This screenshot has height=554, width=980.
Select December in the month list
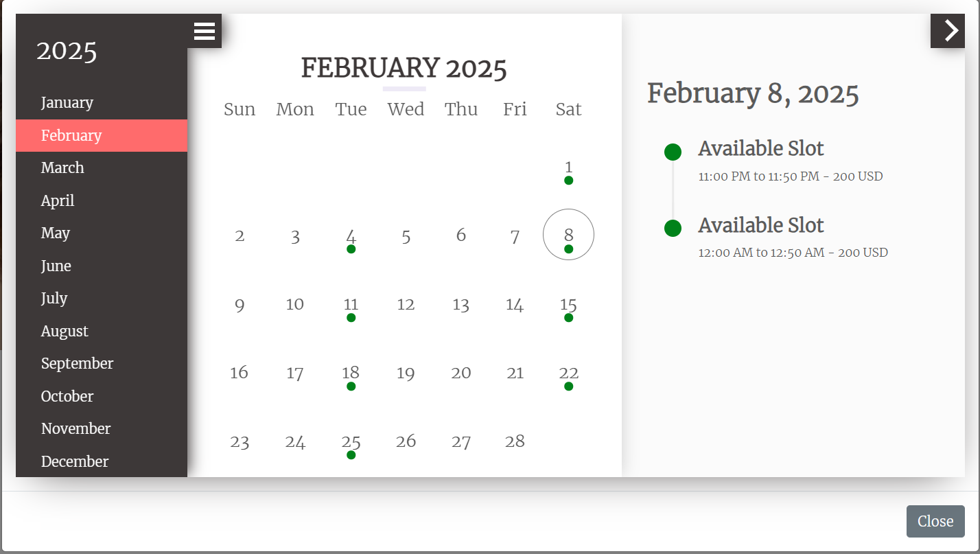pos(75,461)
